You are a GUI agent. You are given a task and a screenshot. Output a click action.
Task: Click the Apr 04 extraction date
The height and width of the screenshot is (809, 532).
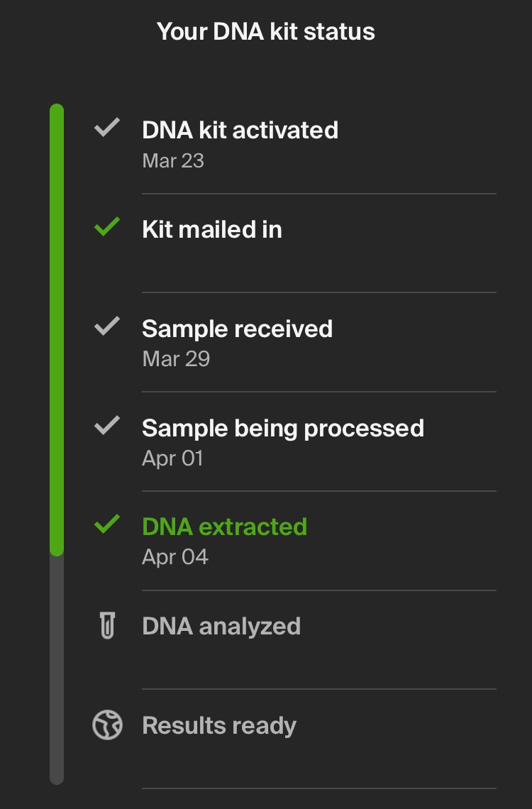[x=175, y=557]
